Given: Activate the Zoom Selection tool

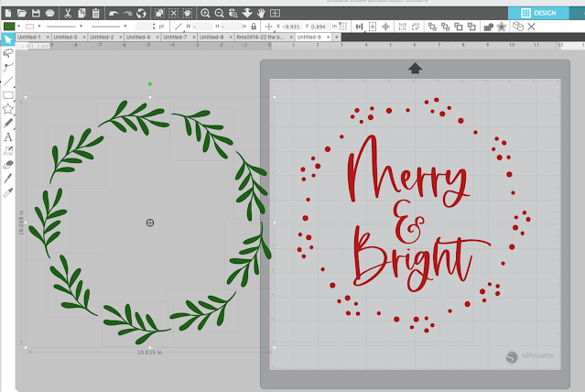Looking at the screenshot, I should tap(233, 14).
